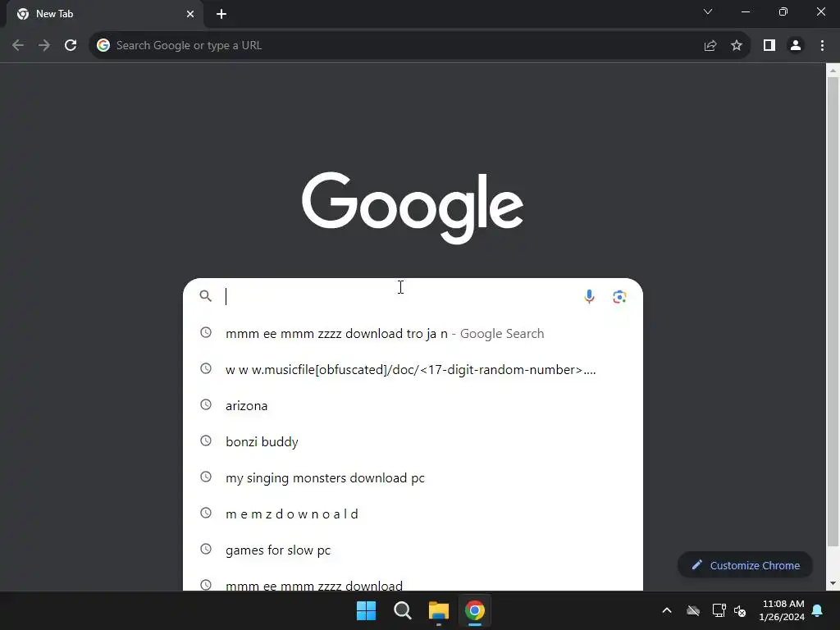Show hidden system tray icons

(667, 610)
